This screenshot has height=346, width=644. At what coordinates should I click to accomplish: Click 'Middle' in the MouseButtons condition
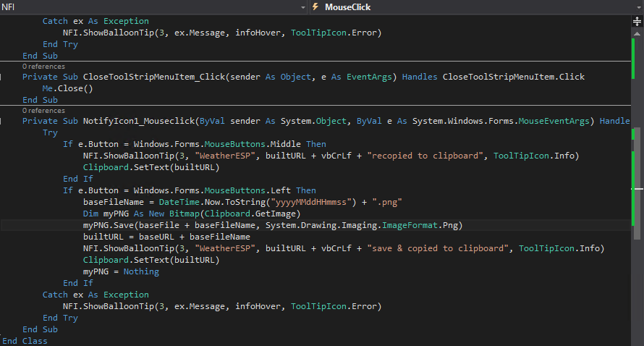(286, 144)
